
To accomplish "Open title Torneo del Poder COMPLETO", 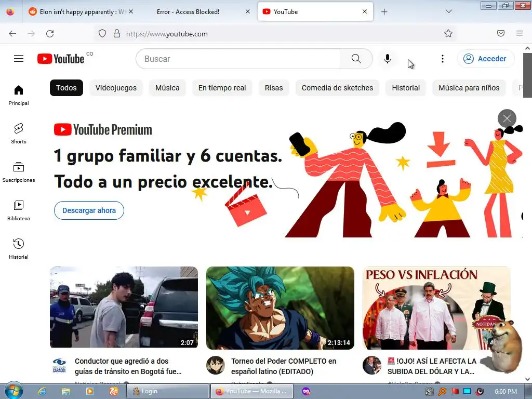I will coord(284,366).
